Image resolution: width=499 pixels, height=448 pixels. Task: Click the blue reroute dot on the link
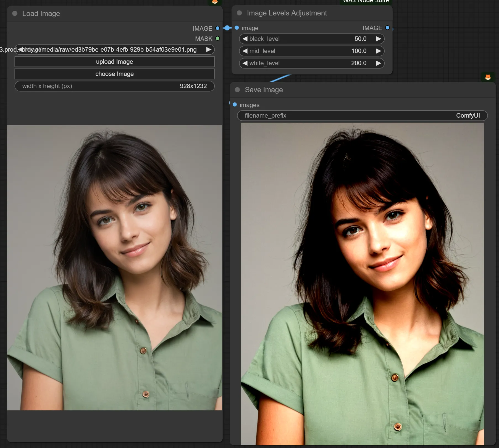coord(227,28)
